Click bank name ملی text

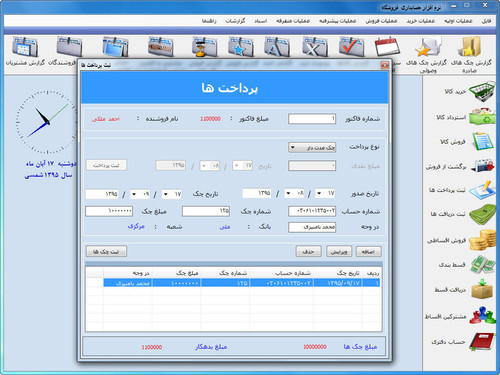tap(225, 227)
